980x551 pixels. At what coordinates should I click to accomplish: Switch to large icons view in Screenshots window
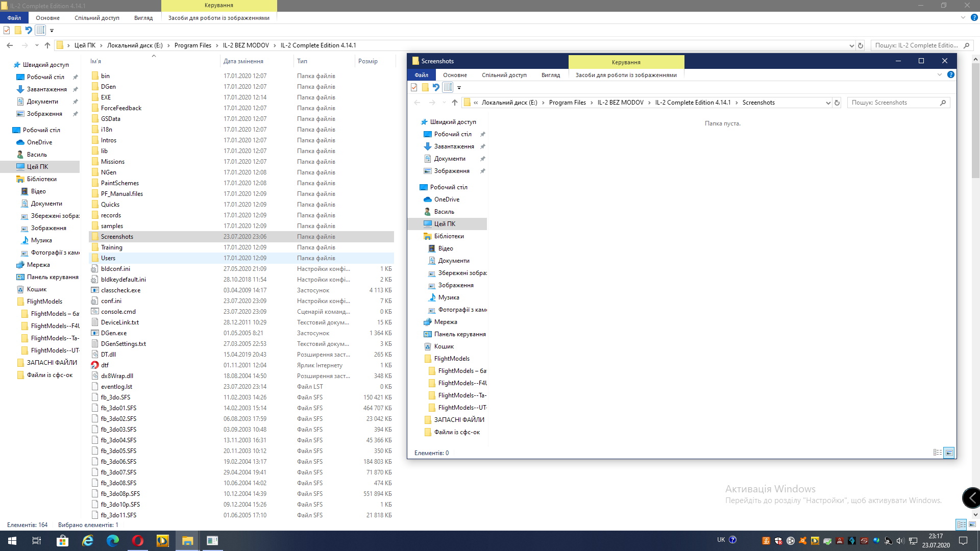coord(949,453)
